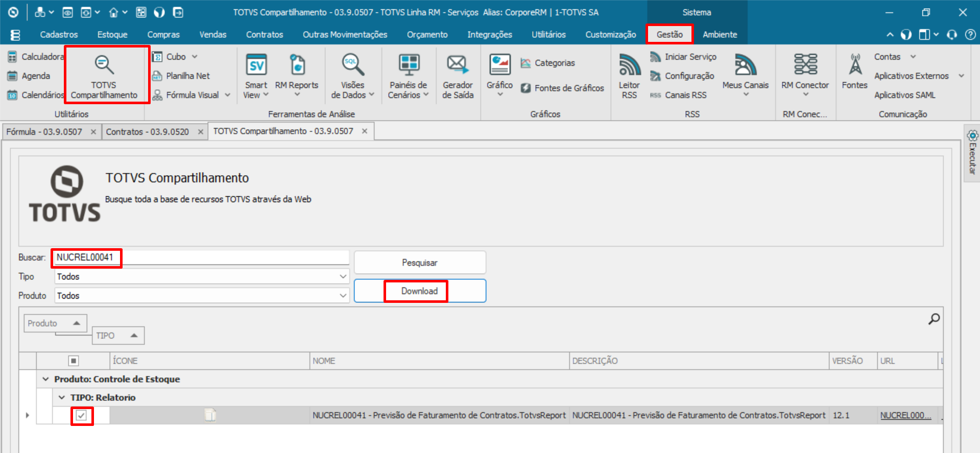The height and width of the screenshot is (453, 980).
Task: Sort by the DESCRIÇÃO column header
Action: (699, 361)
